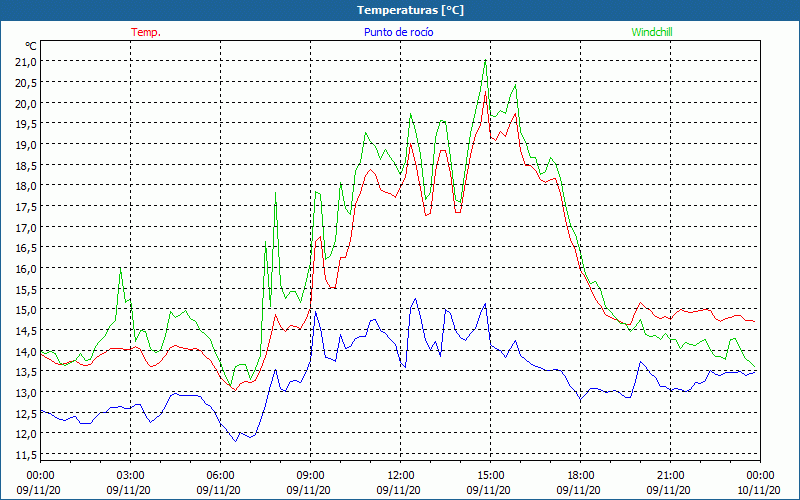Click the 18,0 y-axis value
The width and height of the screenshot is (800, 500).
[26, 185]
